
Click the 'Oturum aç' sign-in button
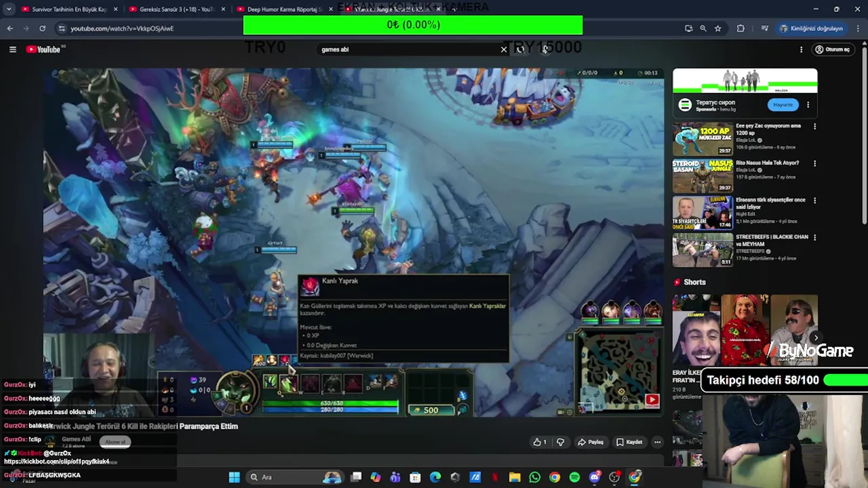(x=832, y=49)
